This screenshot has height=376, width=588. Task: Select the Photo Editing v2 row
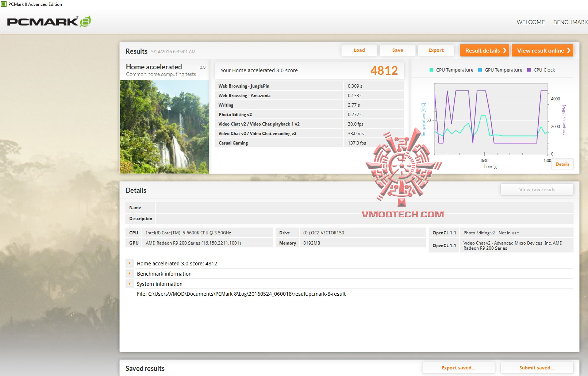pyautogui.click(x=310, y=115)
